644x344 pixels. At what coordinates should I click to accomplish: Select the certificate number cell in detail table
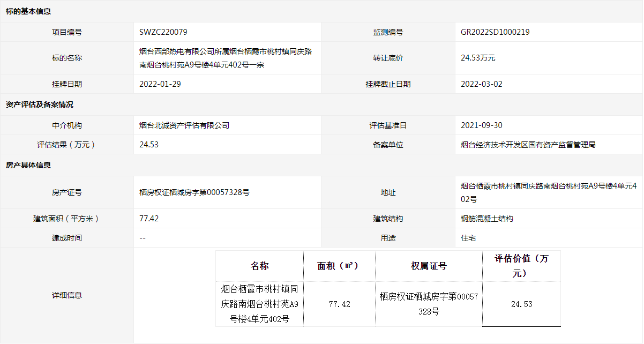(x=429, y=304)
